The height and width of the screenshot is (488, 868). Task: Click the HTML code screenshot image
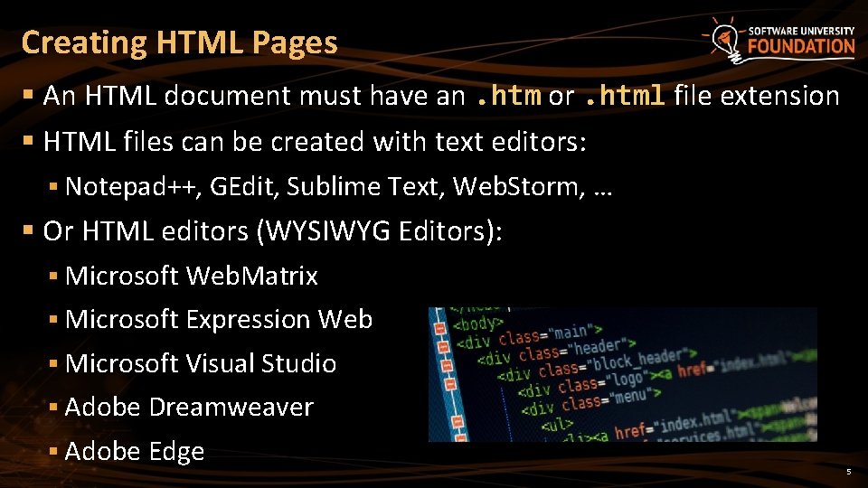[x=623, y=374]
